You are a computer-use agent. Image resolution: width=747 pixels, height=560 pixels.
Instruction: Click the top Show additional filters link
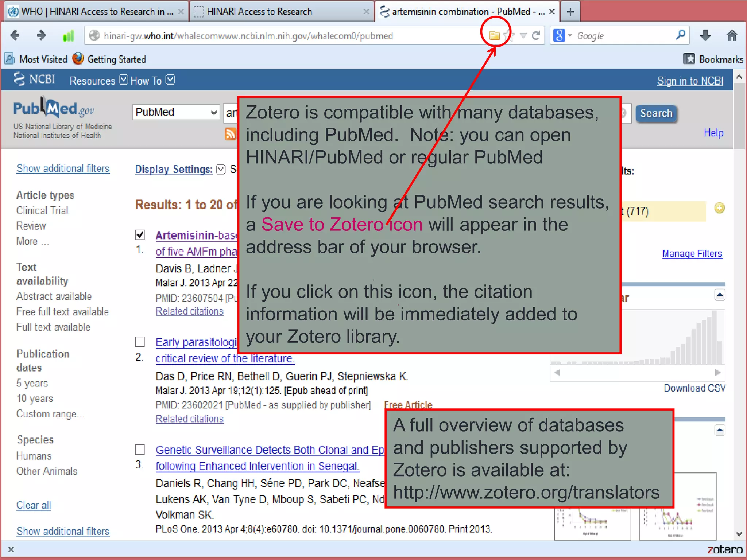(x=63, y=168)
